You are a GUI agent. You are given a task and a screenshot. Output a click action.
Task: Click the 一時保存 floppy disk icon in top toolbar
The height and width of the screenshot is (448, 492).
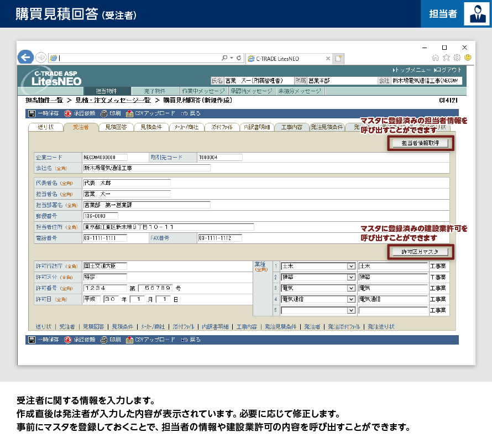coord(32,113)
